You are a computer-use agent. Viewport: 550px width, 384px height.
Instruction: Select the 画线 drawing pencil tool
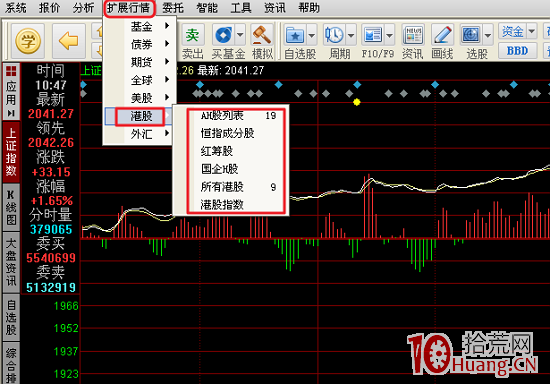tap(442, 35)
